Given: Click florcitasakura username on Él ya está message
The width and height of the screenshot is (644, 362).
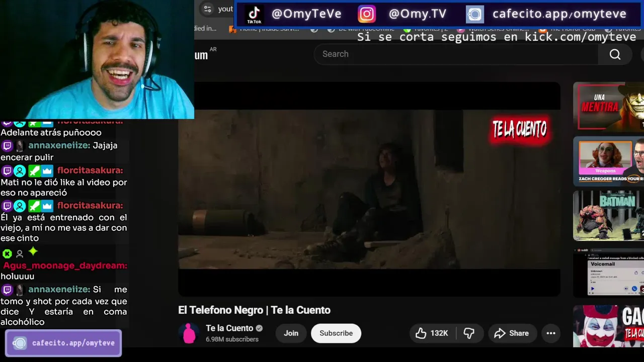Looking at the screenshot, I should pyautogui.click(x=90, y=206).
